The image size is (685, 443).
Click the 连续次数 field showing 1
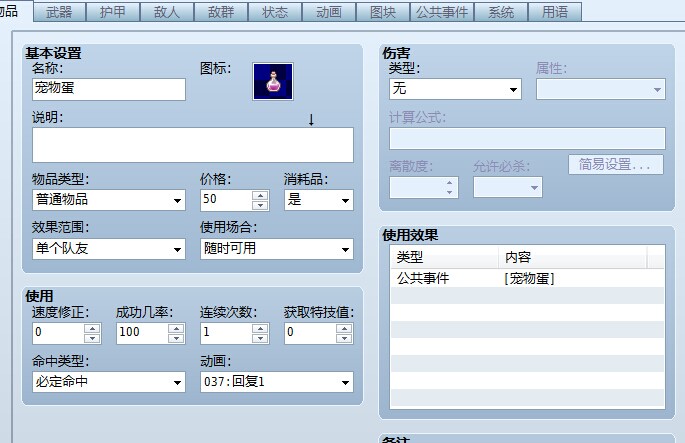226,333
